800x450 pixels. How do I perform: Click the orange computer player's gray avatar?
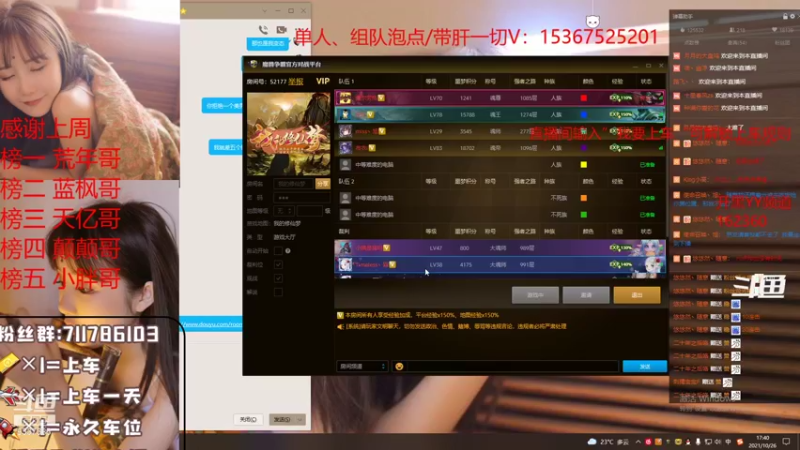pyautogui.click(x=345, y=198)
